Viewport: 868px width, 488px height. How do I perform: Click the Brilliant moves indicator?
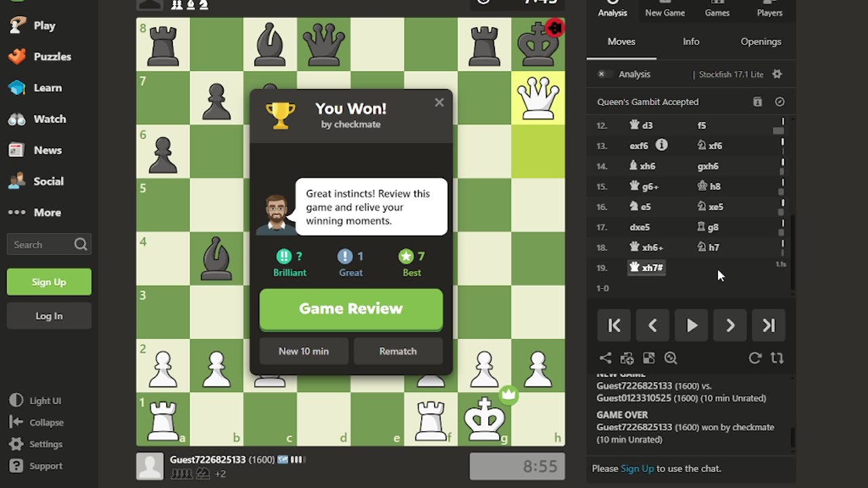pos(290,263)
